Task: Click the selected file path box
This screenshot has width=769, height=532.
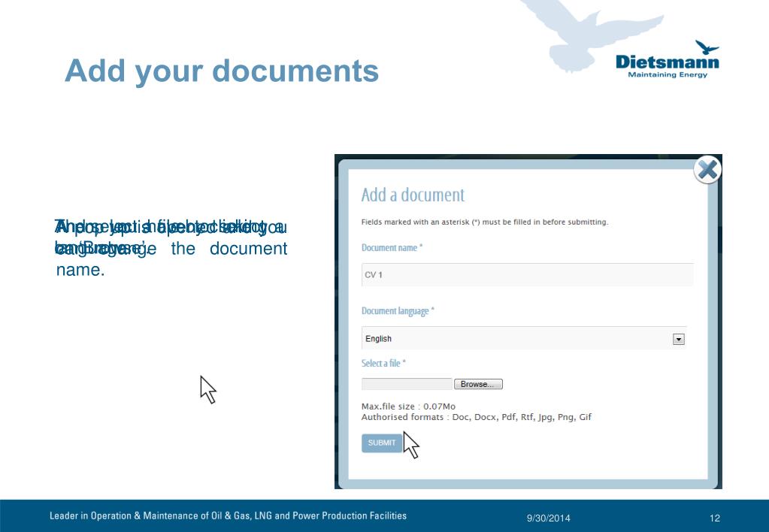Action: (407, 384)
